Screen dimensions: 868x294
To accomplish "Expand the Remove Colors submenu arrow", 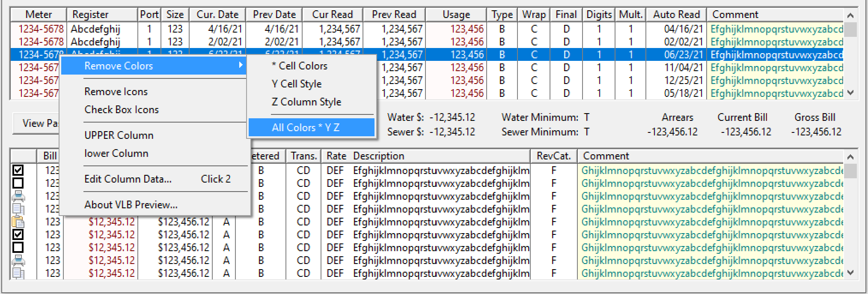I will pos(241,65).
